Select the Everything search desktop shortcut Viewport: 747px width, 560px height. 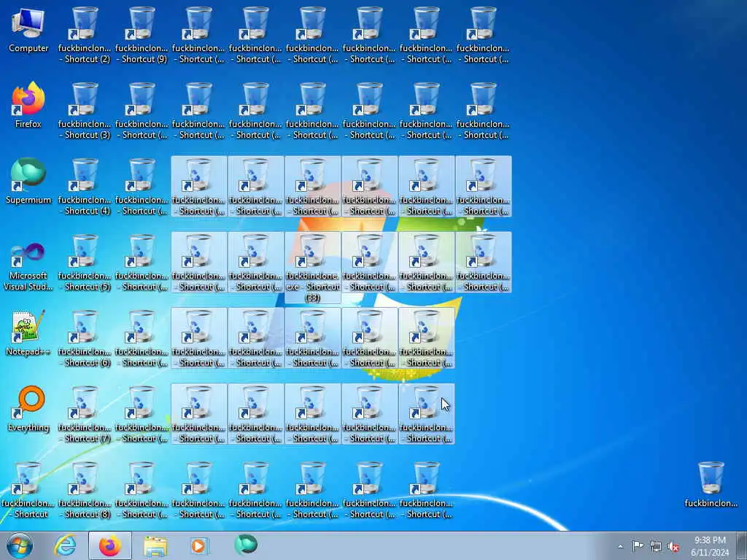(28, 409)
